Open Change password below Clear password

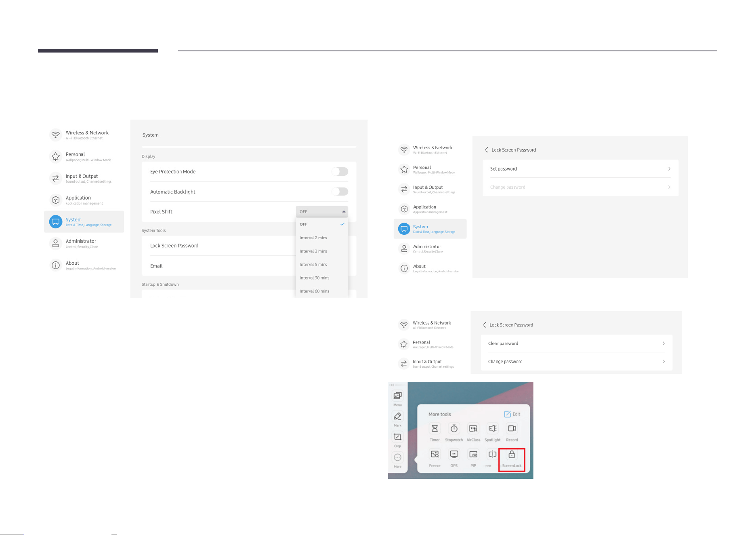(x=577, y=362)
